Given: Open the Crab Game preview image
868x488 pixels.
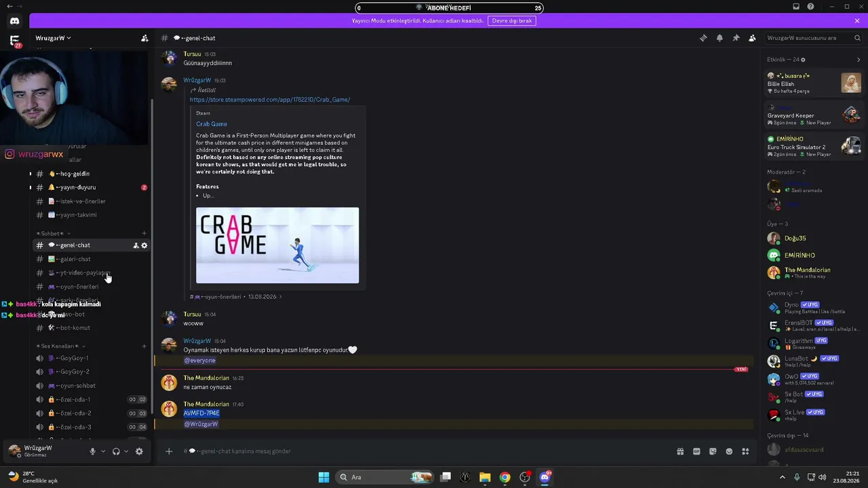Looking at the screenshot, I should (x=277, y=245).
